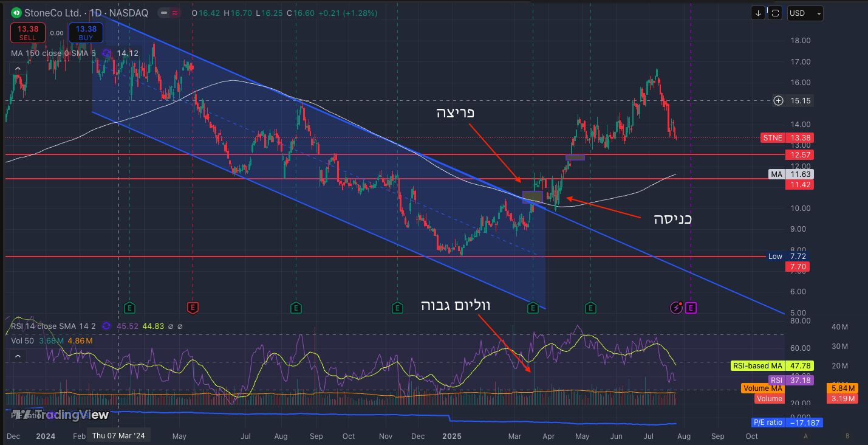
Task: Click the red STNE ticker label
Action: click(772, 138)
